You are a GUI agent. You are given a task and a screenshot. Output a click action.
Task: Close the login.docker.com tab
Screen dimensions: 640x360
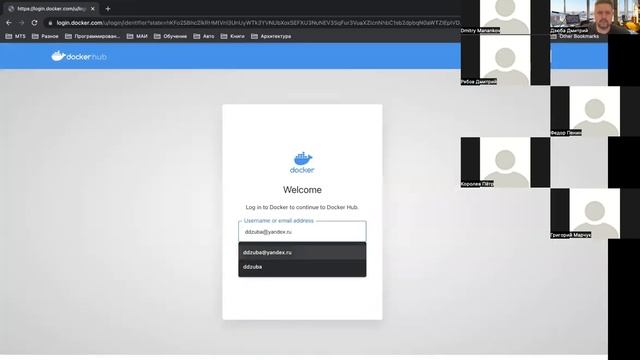(93, 9)
